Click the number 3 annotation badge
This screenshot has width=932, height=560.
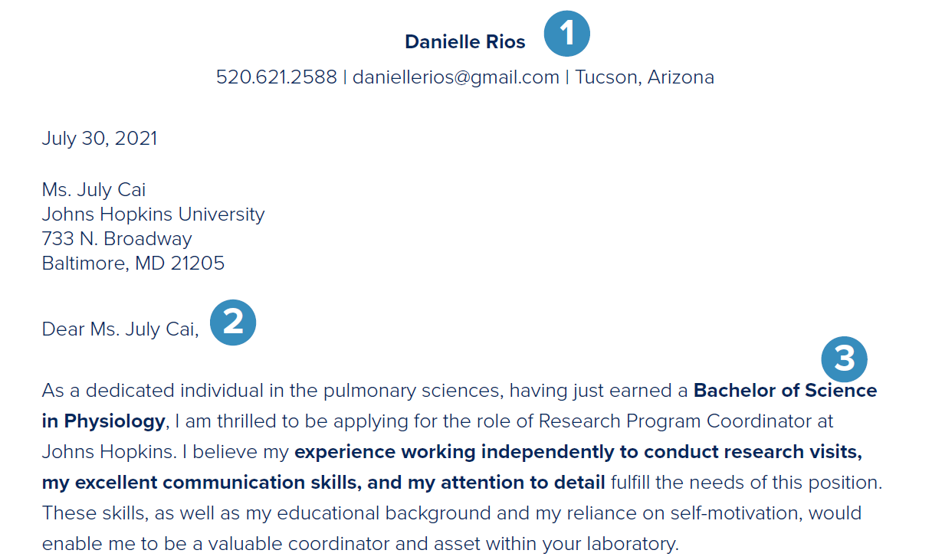(845, 359)
